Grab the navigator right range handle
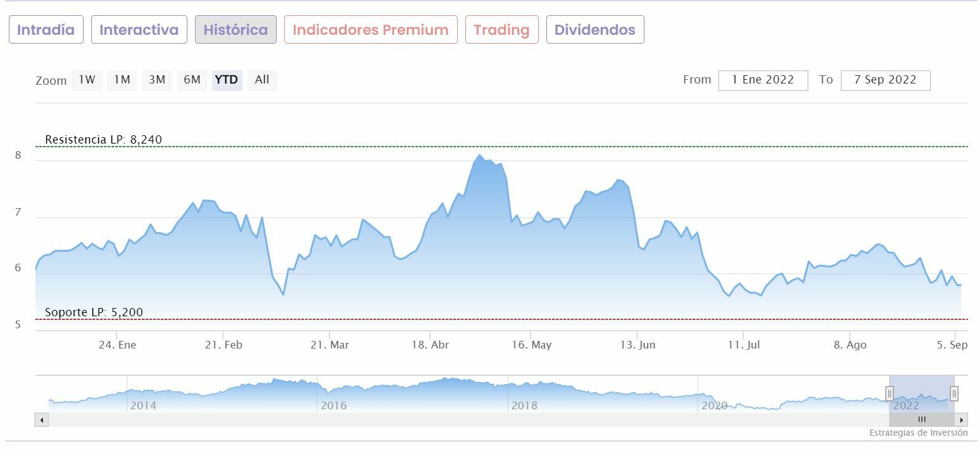The width and height of the screenshot is (980, 456). pyautogui.click(x=954, y=394)
